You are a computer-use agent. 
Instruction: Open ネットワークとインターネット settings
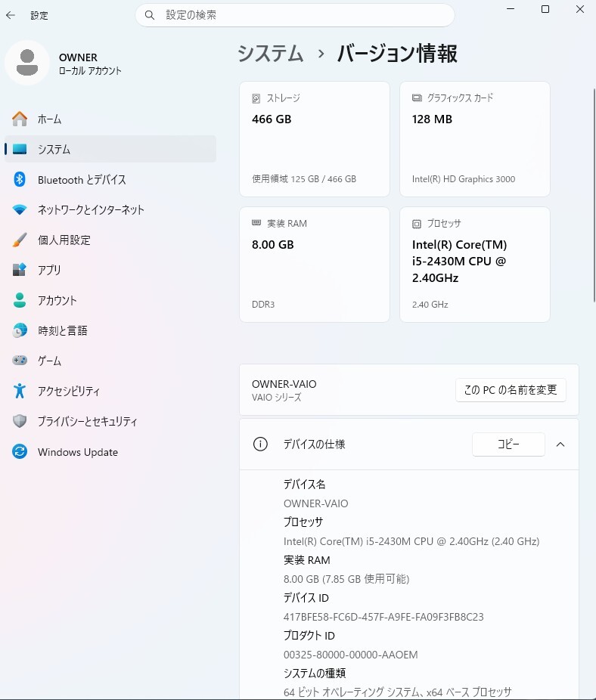click(110, 209)
